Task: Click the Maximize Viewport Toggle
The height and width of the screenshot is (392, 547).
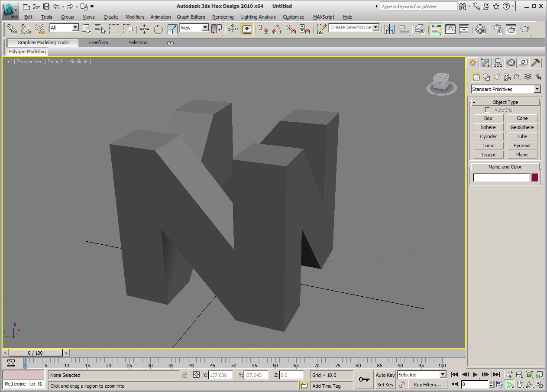Action: point(540,384)
